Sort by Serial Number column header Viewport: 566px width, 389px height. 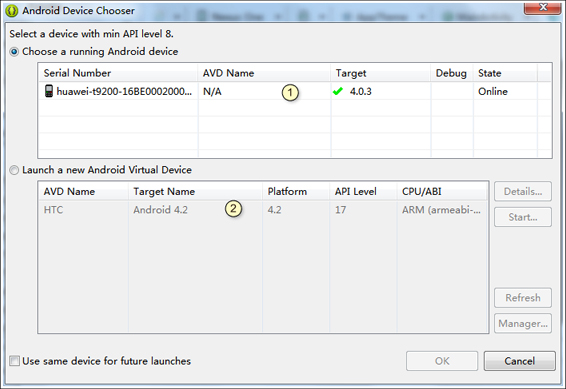click(118, 73)
